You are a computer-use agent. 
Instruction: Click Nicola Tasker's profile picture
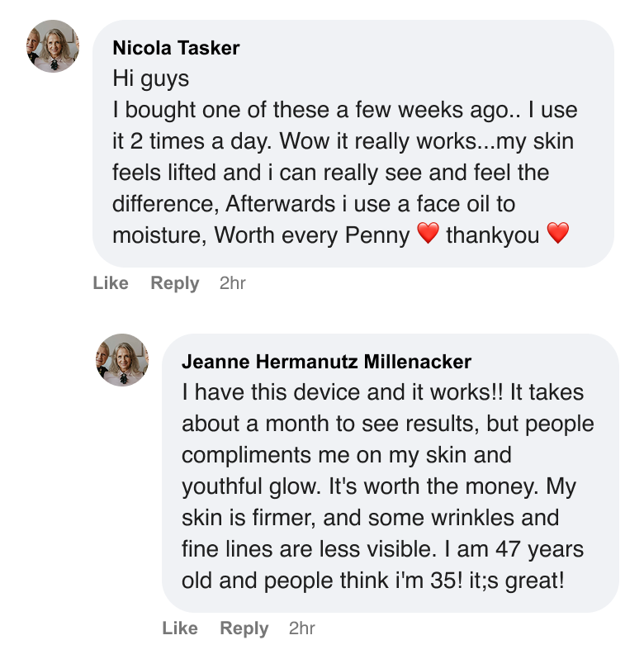(x=54, y=46)
